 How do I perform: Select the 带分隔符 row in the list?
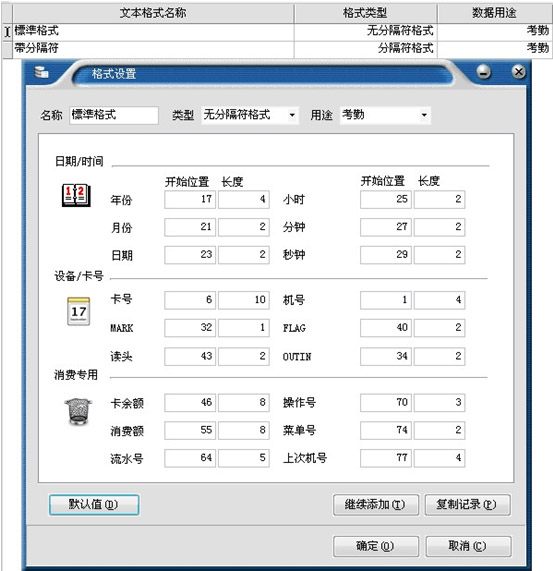pyautogui.click(x=277, y=48)
